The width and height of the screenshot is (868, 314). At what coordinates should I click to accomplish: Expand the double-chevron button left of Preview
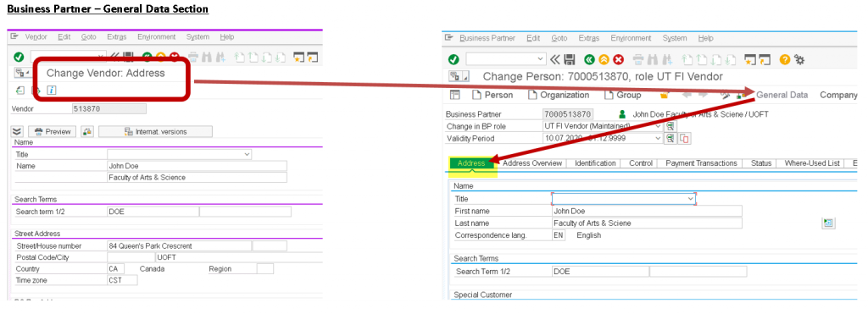point(17,131)
